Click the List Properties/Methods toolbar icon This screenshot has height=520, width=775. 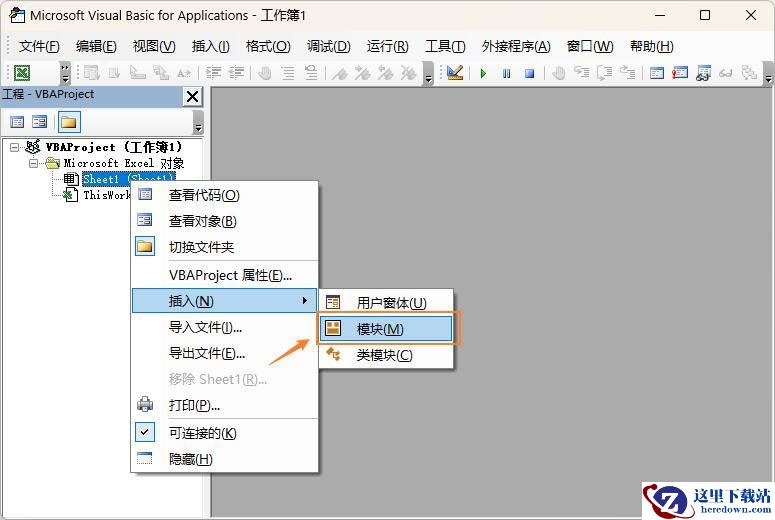coord(91,73)
